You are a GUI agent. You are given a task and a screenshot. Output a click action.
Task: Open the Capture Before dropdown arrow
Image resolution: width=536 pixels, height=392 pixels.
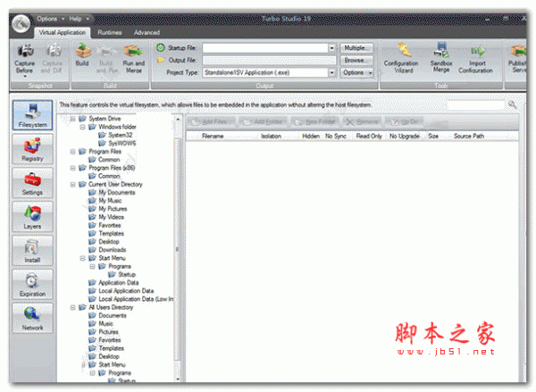[x=25, y=76]
